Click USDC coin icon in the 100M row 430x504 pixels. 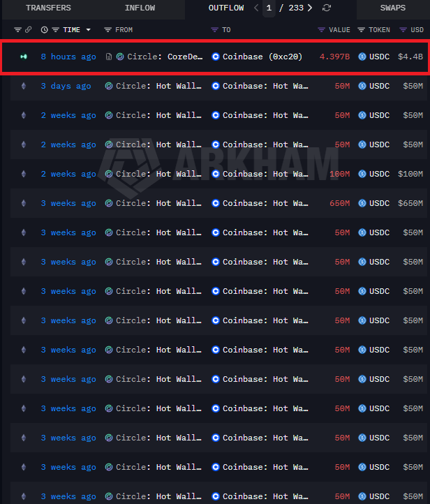(362, 174)
